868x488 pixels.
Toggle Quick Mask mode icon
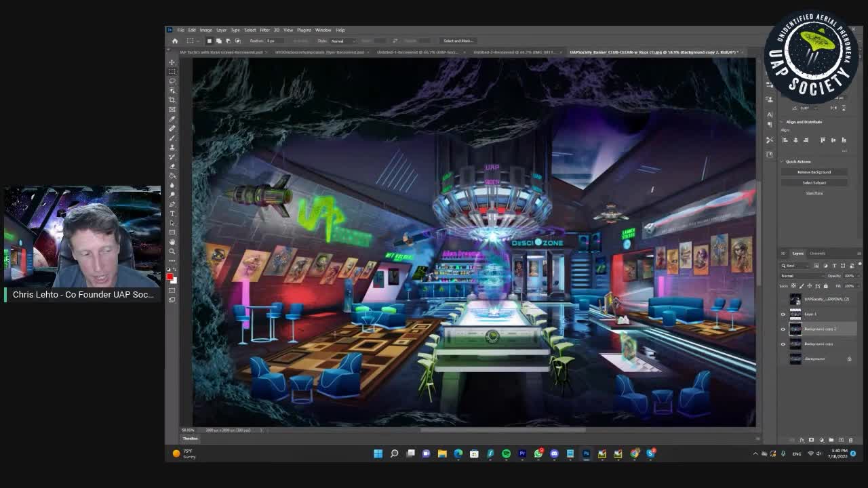pyautogui.click(x=172, y=290)
